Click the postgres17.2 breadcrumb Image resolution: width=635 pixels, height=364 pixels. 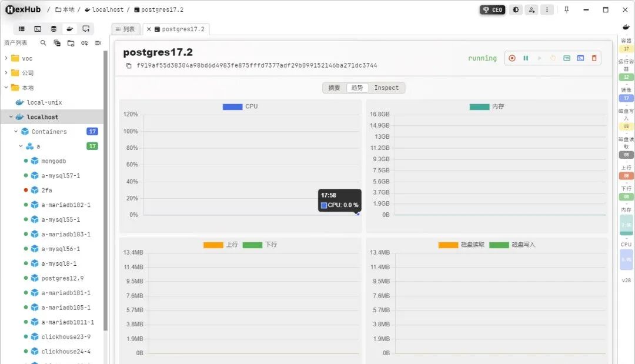point(159,10)
